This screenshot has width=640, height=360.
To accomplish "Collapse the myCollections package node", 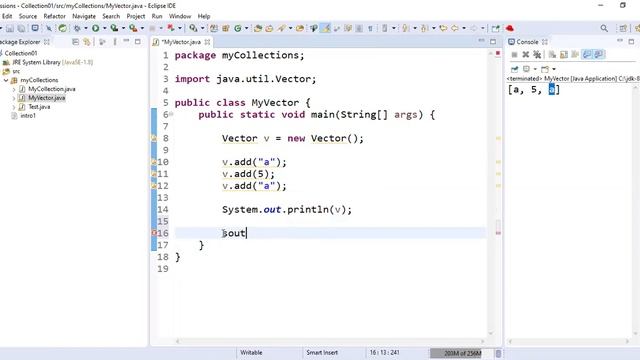I will pos(6,80).
